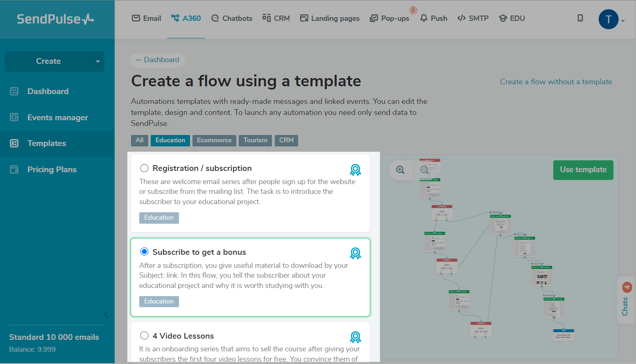636x364 pixels.
Task: Click the Dashboard sidebar icon
Action: (x=14, y=91)
